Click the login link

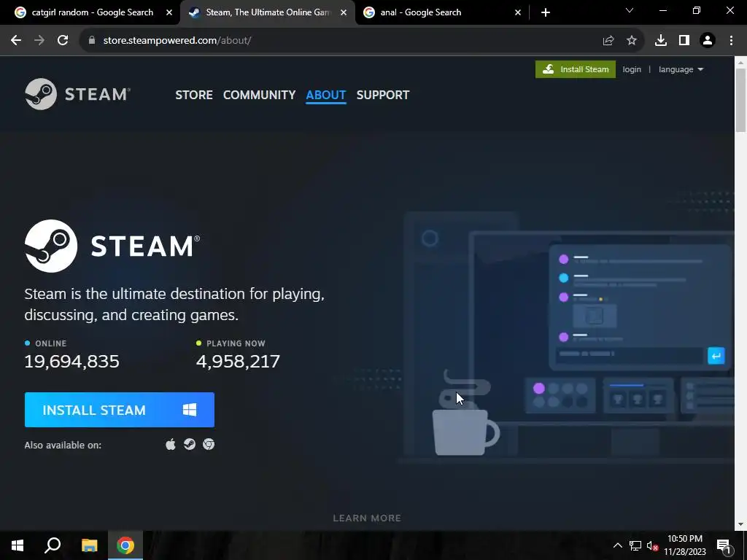[632, 69]
